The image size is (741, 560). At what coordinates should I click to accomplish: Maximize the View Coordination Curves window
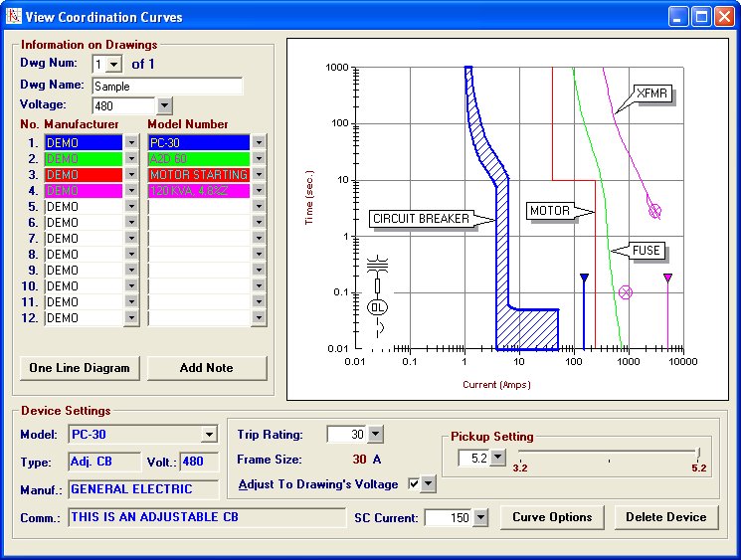[x=701, y=17]
